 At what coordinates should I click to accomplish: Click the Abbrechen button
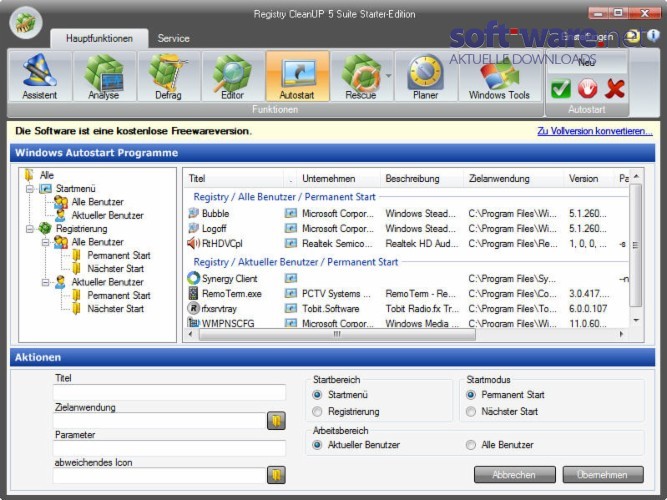tap(515, 474)
